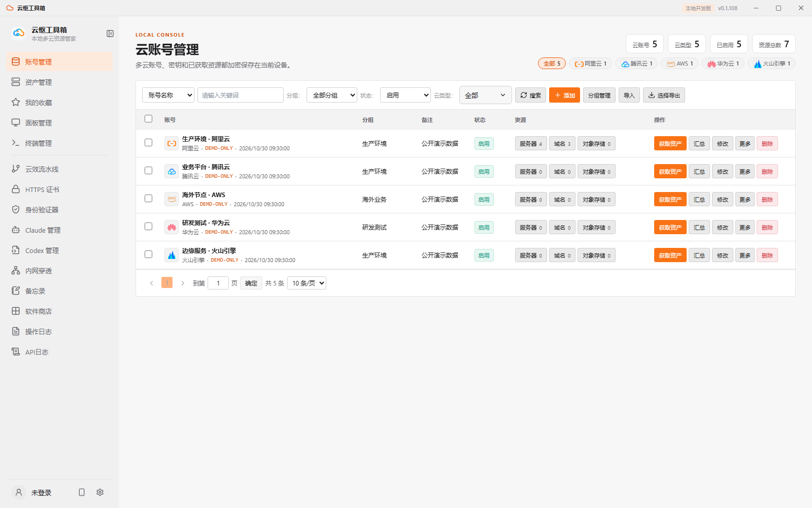Open the 10 条/页 page size dropdown

tap(307, 283)
